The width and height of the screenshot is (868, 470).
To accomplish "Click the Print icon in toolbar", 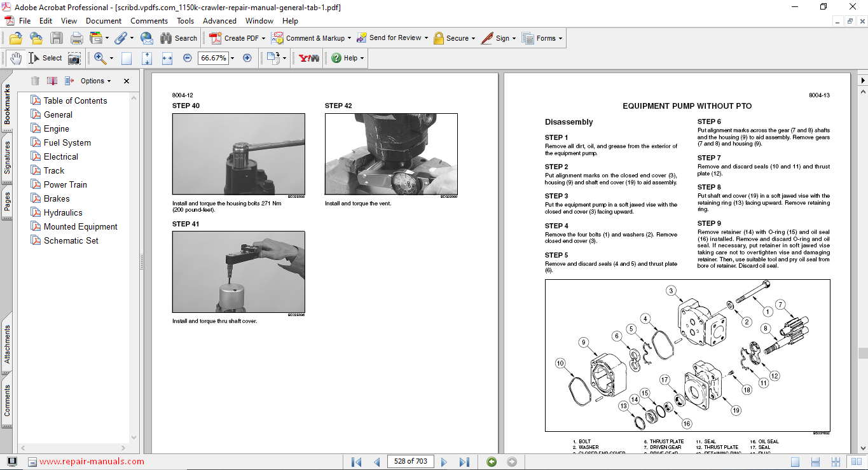I will (76, 38).
